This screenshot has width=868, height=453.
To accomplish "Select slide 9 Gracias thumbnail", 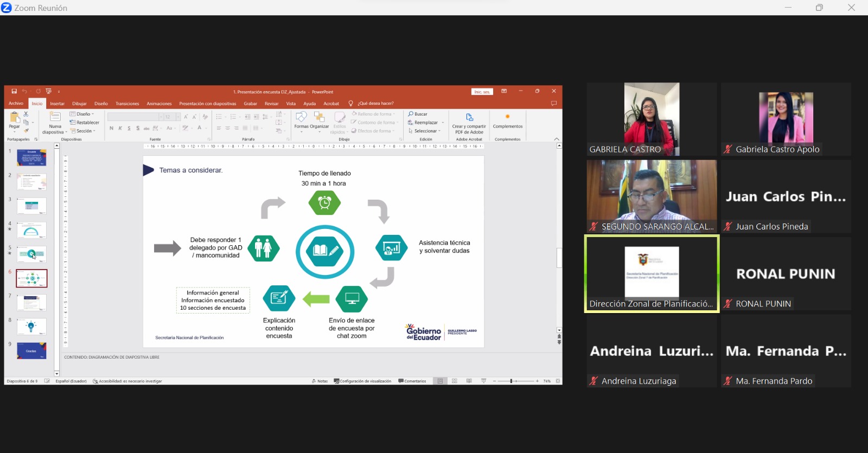I will click(31, 351).
